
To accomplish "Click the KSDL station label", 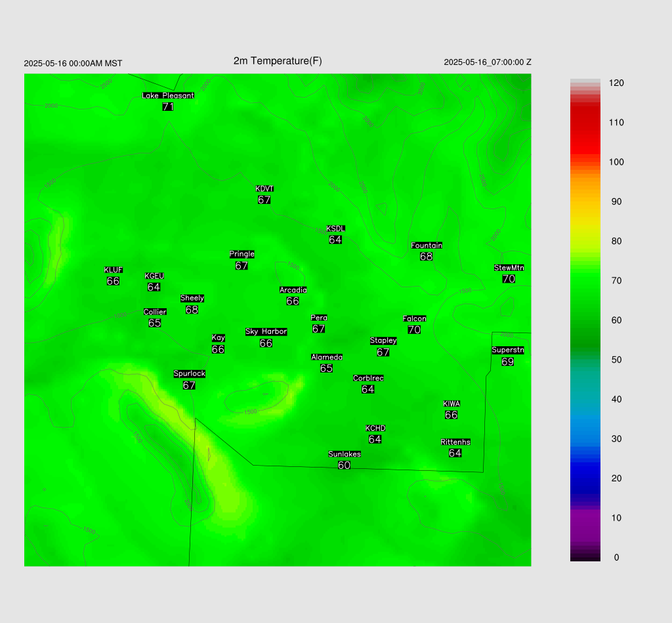I will coord(335,229).
